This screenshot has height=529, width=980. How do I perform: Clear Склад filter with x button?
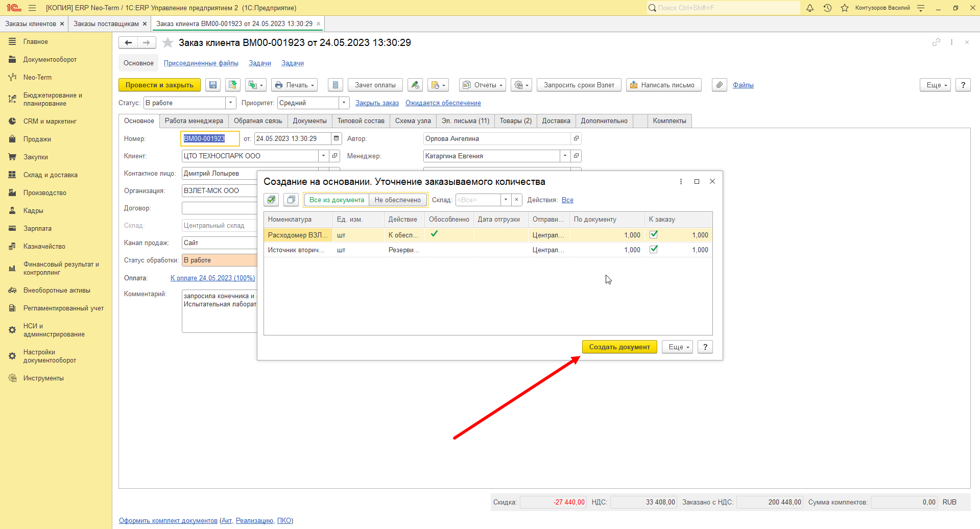(x=516, y=200)
